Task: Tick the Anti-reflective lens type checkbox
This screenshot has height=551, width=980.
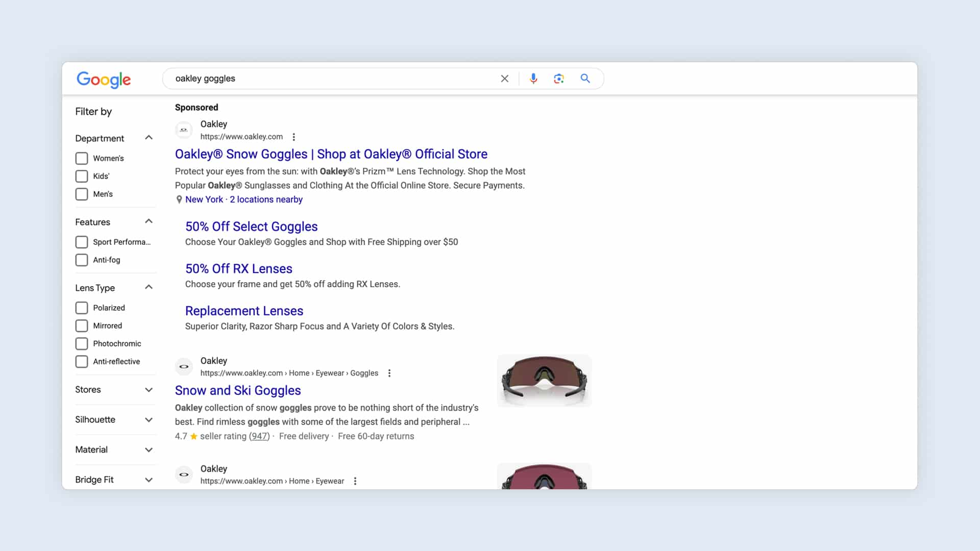Action: pos(82,361)
